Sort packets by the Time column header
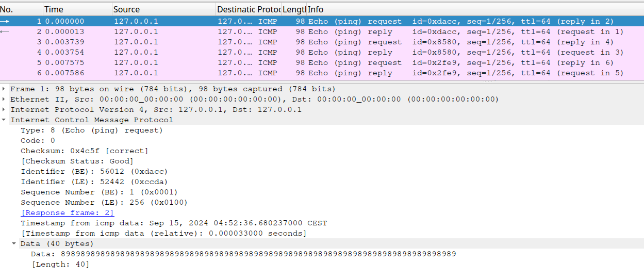This screenshot has height=279, width=644. click(77, 9)
